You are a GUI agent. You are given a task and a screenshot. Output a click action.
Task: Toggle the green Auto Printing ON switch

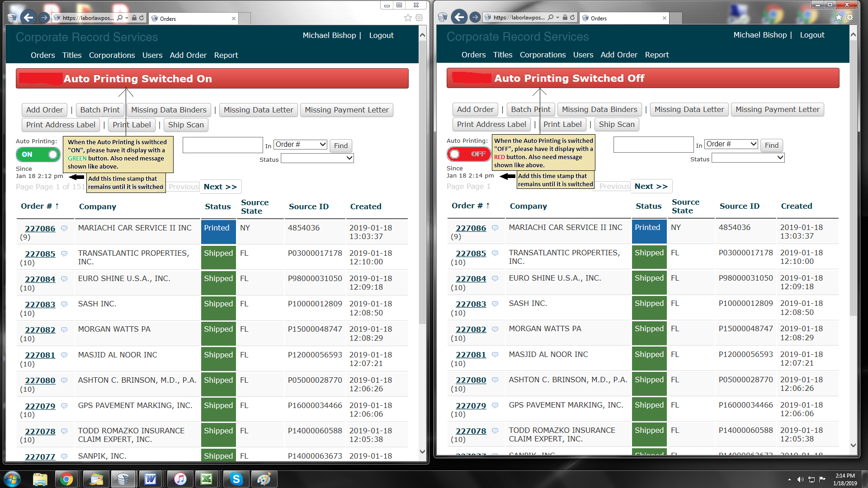pos(38,155)
